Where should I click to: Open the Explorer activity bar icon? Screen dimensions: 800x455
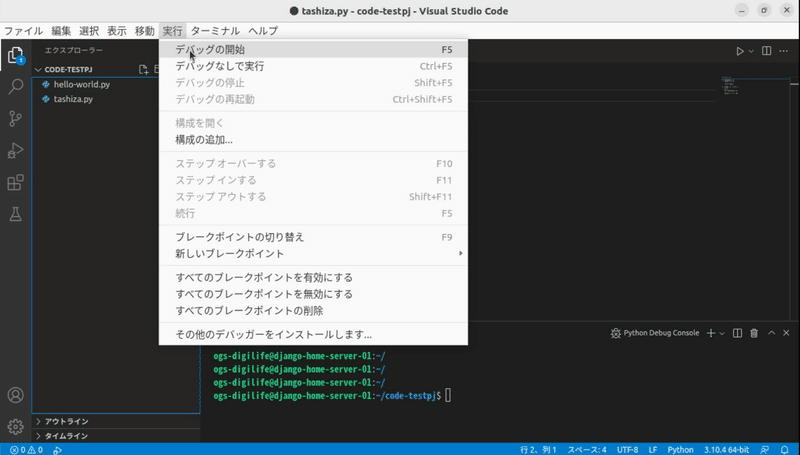[15, 55]
